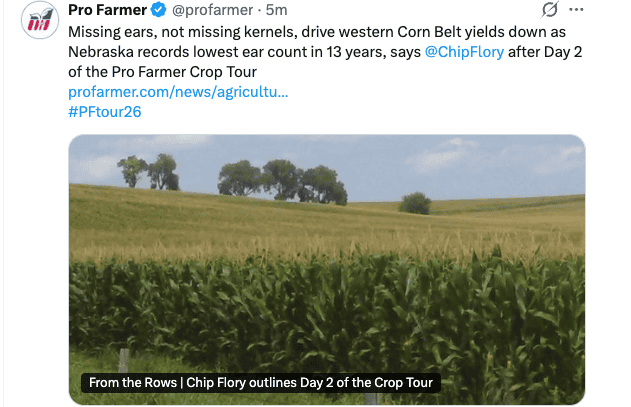631x407 pixels.
Task: Click the 'From the Rows' caption overlay
Action: (261, 382)
